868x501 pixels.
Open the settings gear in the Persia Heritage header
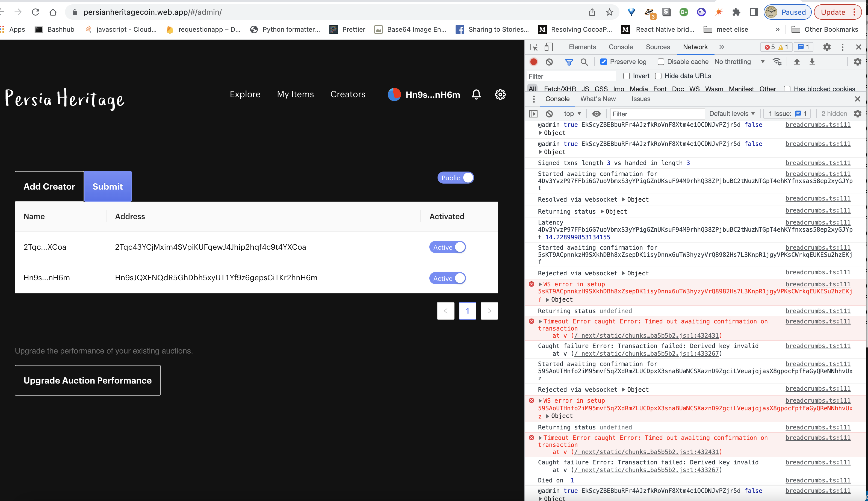pyautogui.click(x=500, y=94)
